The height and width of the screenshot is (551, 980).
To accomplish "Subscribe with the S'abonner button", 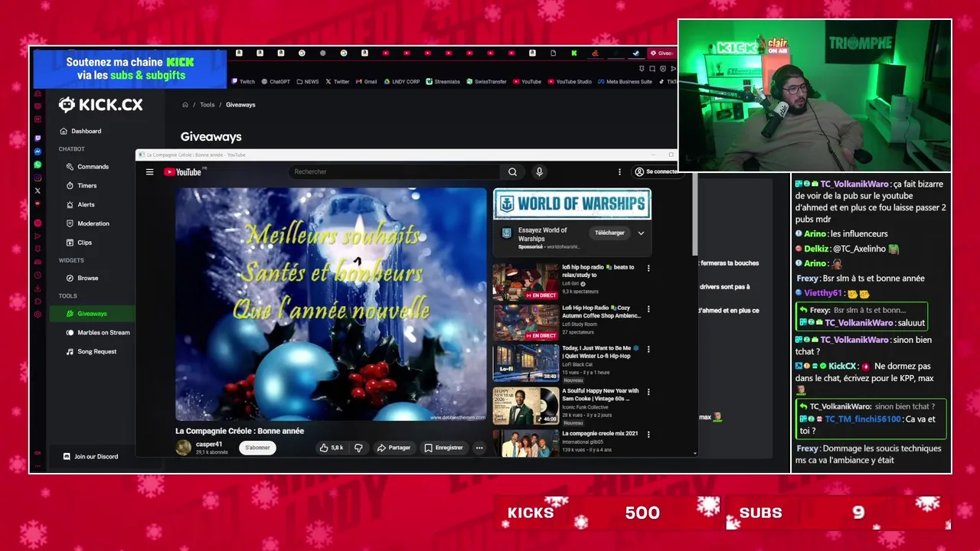I will coord(257,448).
